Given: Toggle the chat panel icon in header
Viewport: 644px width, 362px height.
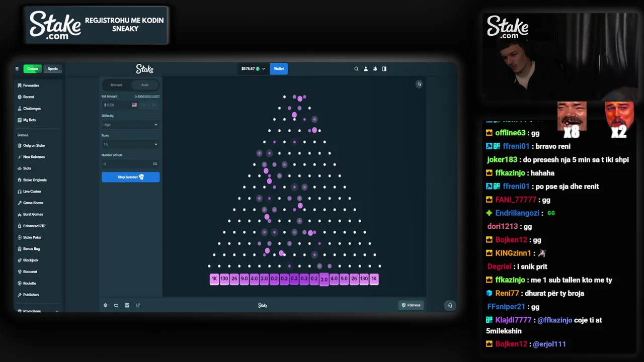Looking at the screenshot, I should tap(384, 69).
